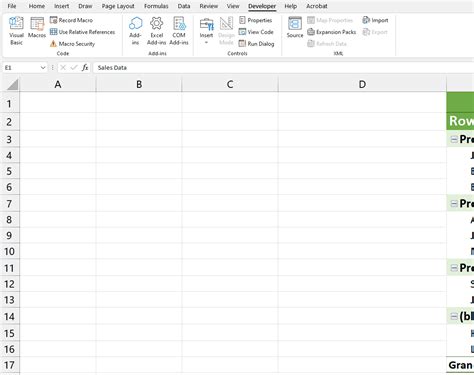The height and width of the screenshot is (375, 474).
Task: Select column C header
Action: tap(230, 84)
